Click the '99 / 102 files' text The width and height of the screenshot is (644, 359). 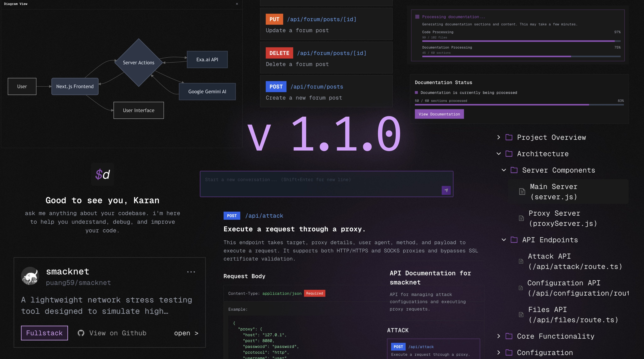435,38
